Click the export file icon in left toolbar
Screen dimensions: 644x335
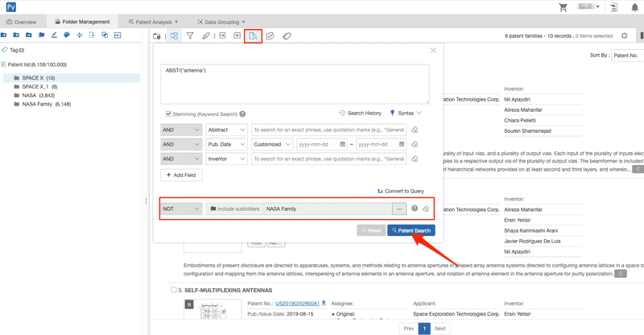[92, 35]
